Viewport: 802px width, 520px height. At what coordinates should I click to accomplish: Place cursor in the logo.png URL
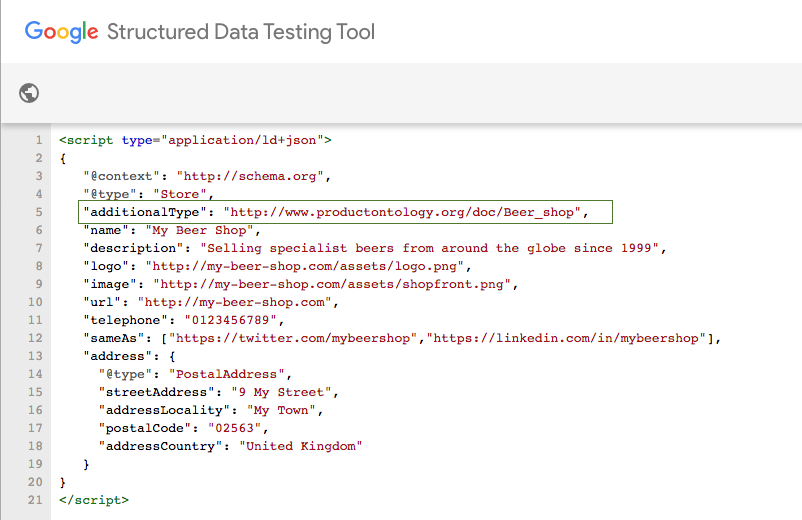click(x=307, y=266)
